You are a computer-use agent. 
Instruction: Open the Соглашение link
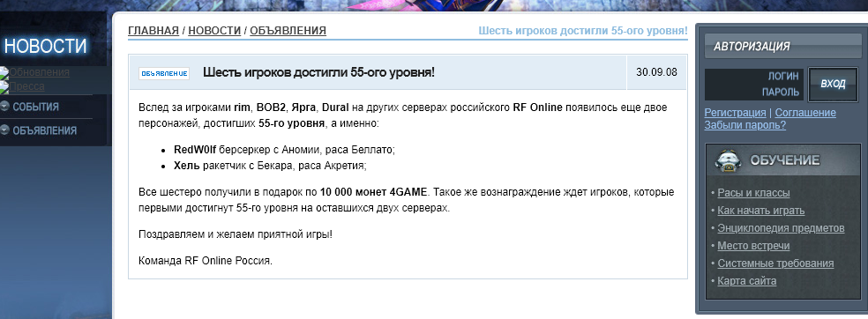point(805,113)
